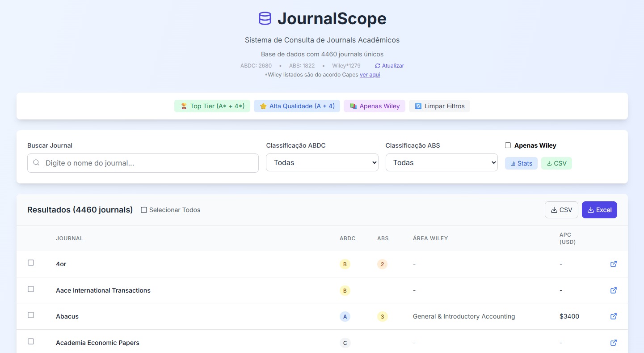Screen dimensions: 644x353
Task: Open the 'ver aqui' Capes link
Action: pyautogui.click(x=370, y=75)
